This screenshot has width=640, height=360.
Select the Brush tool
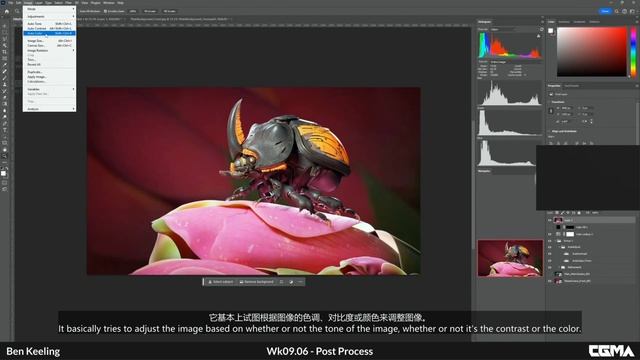4,78
